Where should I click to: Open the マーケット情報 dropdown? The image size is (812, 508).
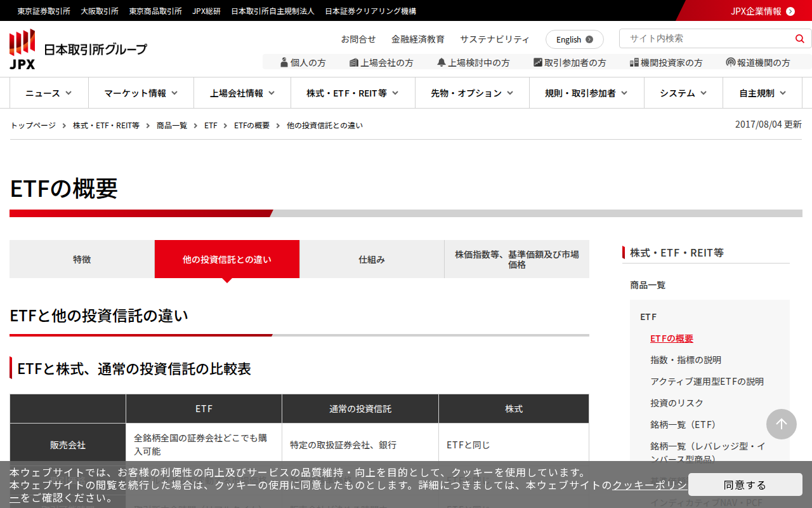(x=141, y=93)
